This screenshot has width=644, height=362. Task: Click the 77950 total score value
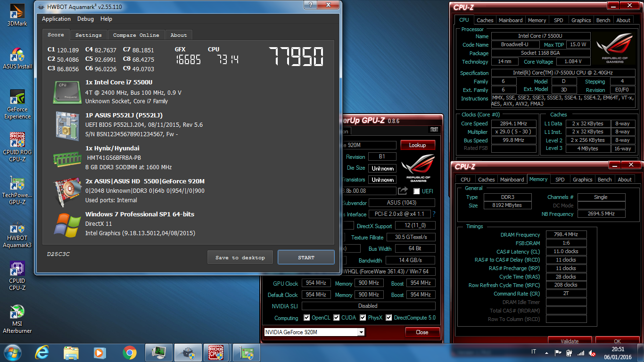pyautogui.click(x=297, y=57)
